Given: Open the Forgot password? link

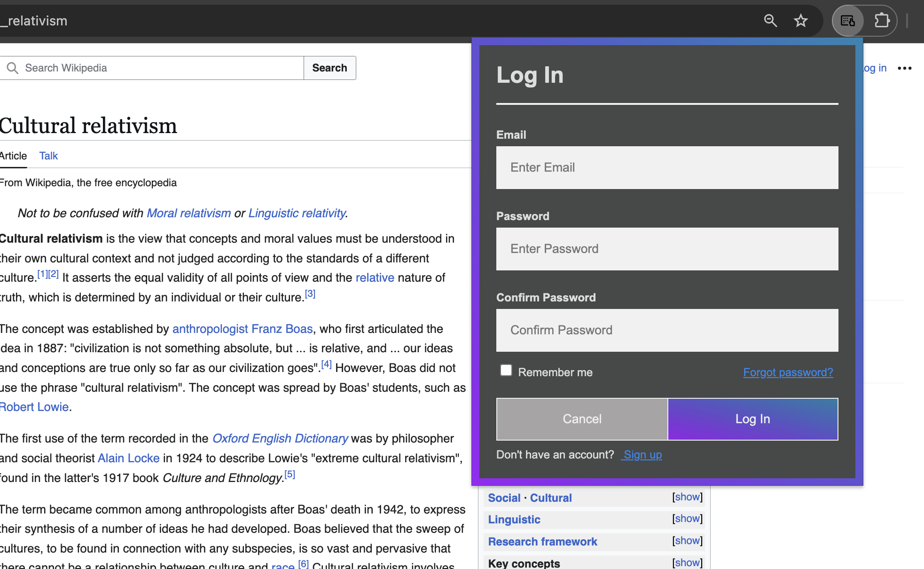Looking at the screenshot, I should (x=788, y=372).
